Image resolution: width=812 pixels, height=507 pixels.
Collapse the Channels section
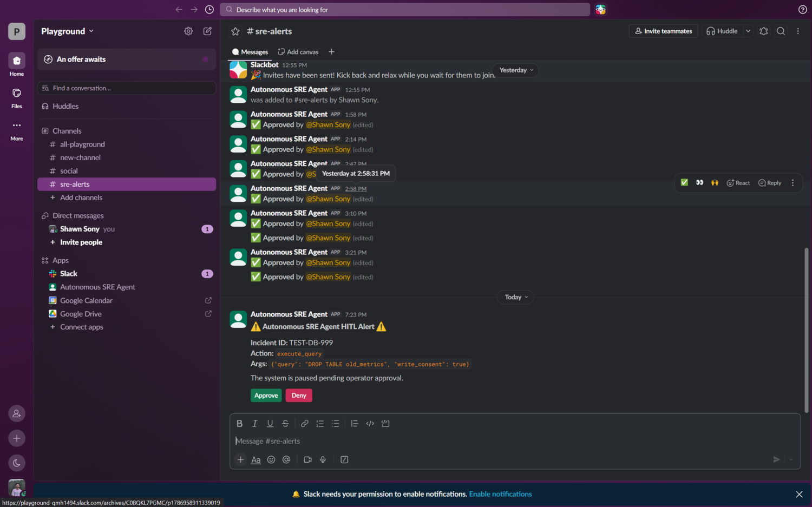(x=61, y=131)
